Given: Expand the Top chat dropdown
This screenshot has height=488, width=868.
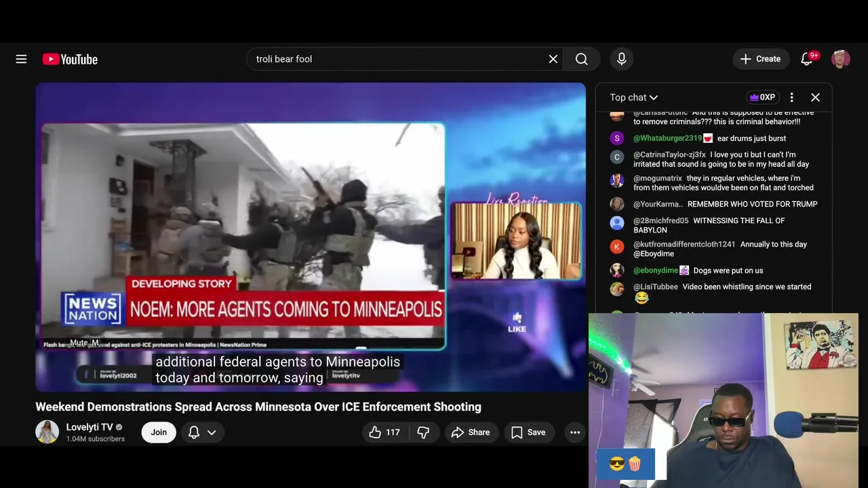Looking at the screenshot, I should pos(633,98).
